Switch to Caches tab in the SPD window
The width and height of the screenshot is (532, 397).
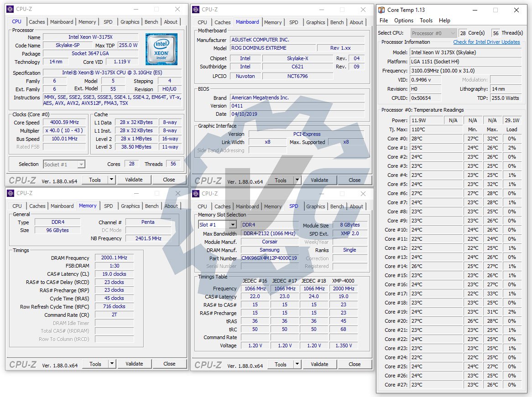pos(223,206)
